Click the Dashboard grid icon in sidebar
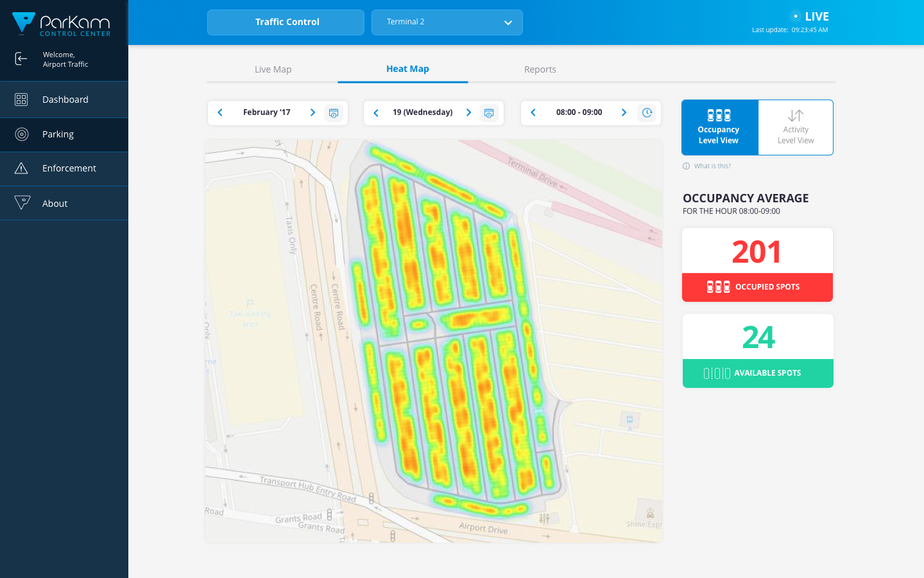 coord(21,100)
